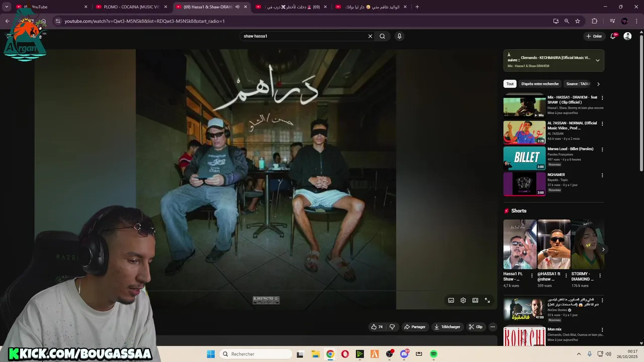This screenshot has width=644, height=362.
Task: Select the 'Tout' filter chip
Action: coord(510,84)
